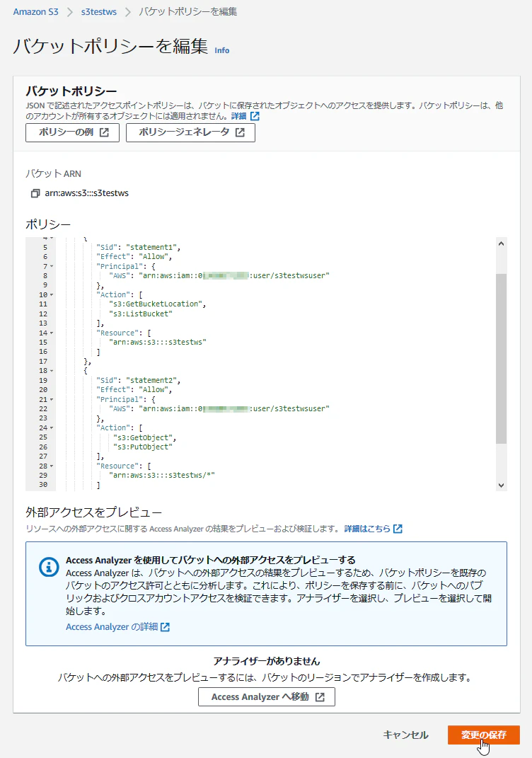The image size is (532, 758).
Task: Click the policy editor scroll-down arrow
Action: 501,486
